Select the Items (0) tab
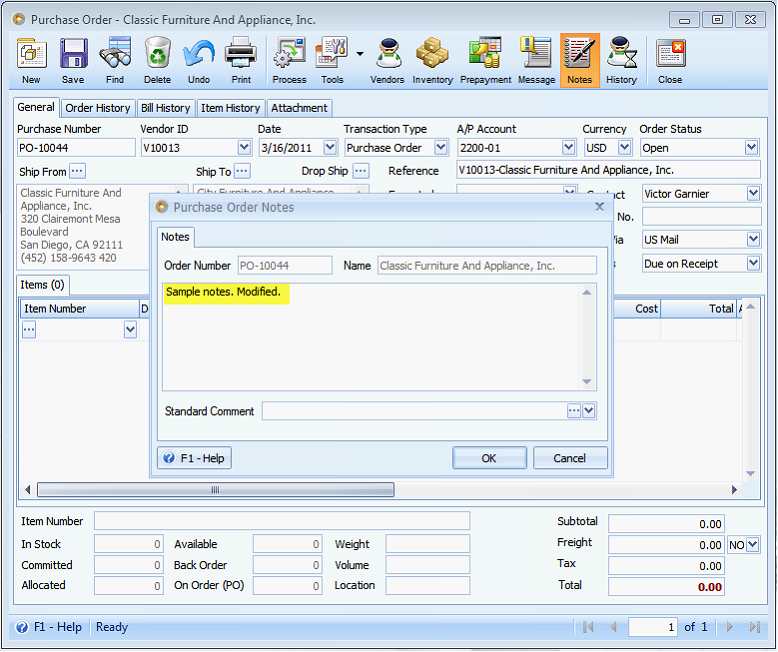This screenshot has width=778, height=652. coord(43,285)
